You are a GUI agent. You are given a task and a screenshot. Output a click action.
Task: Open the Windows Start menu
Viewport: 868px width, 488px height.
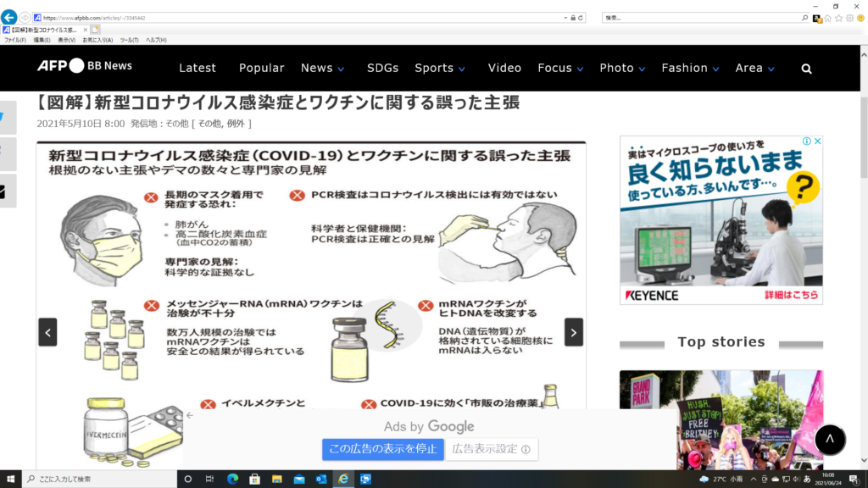10,480
